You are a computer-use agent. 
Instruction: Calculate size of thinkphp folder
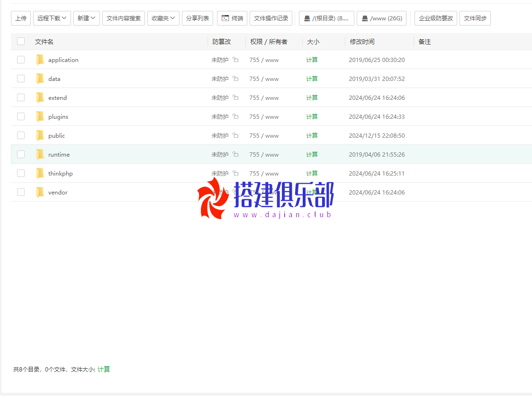(x=312, y=174)
